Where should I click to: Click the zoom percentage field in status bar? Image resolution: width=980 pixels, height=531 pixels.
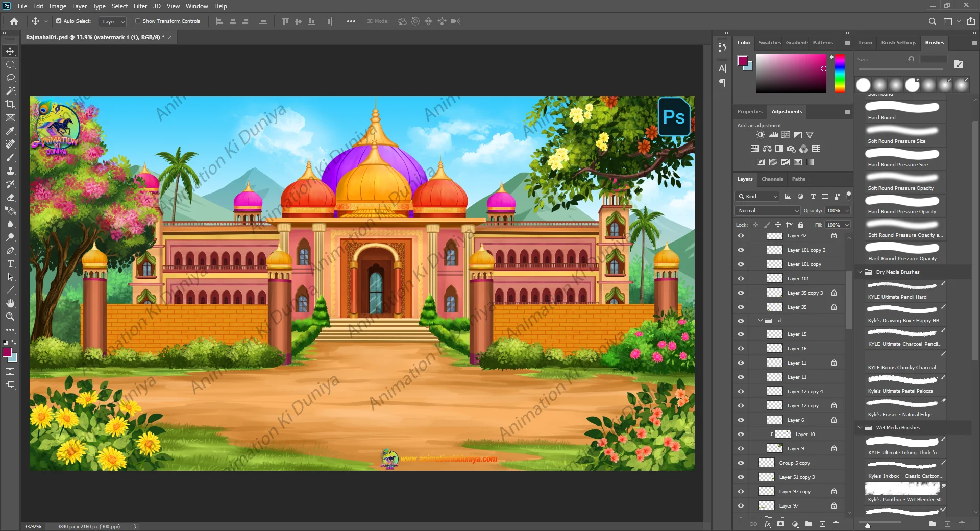click(33, 526)
